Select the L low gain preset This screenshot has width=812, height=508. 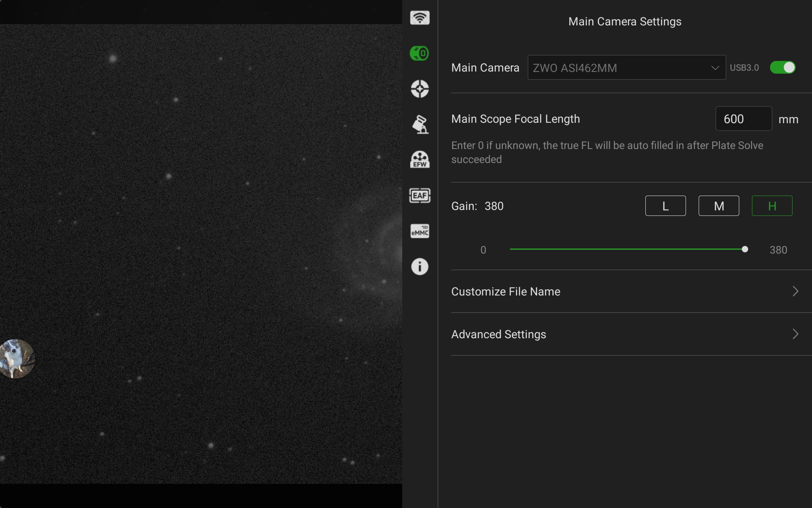[x=665, y=206]
